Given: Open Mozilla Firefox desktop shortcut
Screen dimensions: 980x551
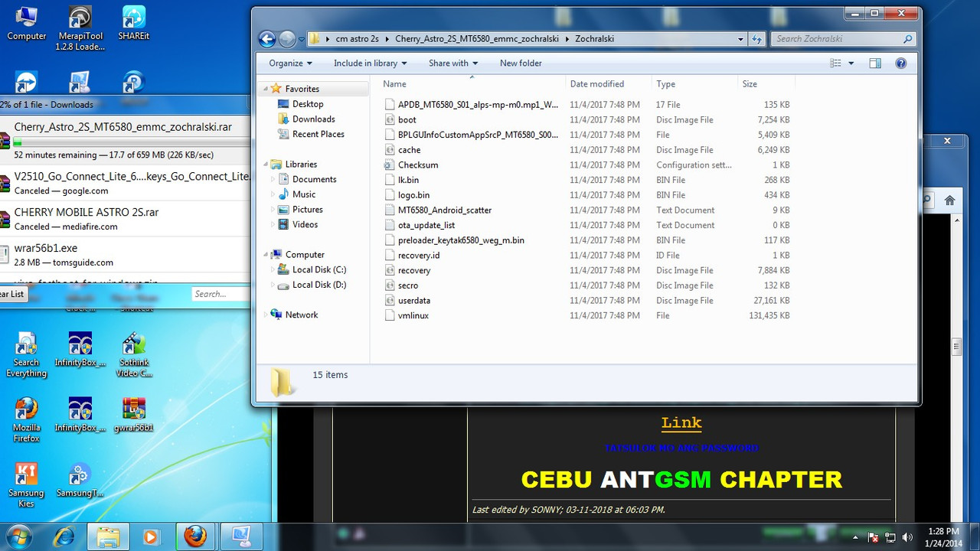Looking at the screenshot, I should 26,420.
